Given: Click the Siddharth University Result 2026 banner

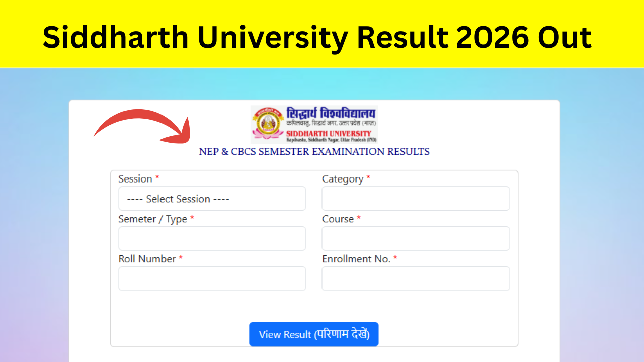Looking at the screenshot, I should point(317,36).
